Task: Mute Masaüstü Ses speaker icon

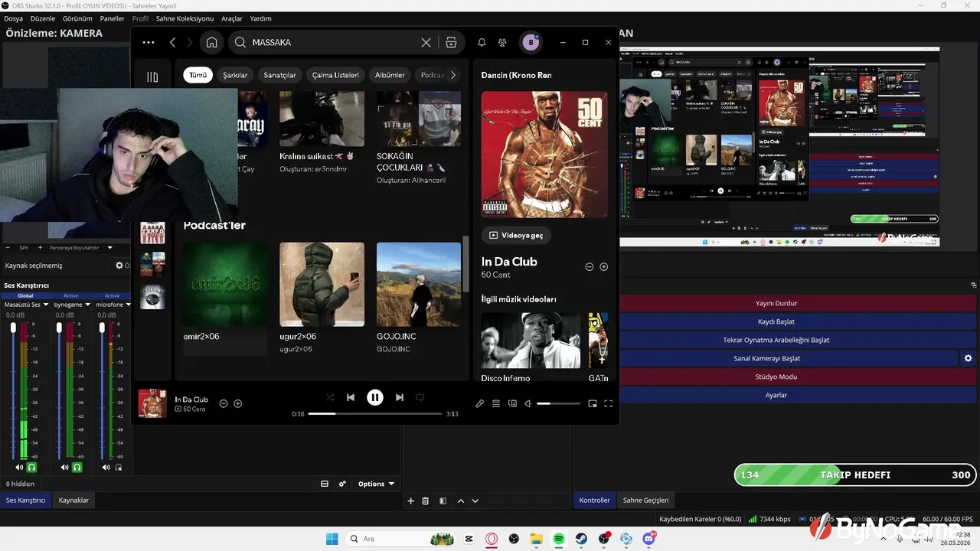Action: [x=19, y=468]
